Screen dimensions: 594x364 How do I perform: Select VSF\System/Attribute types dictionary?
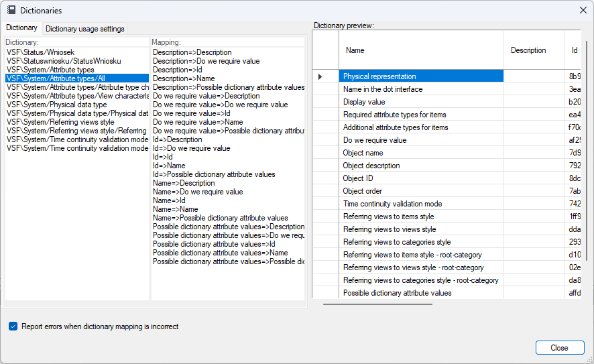pyautogui.click(x=77, y=70)
